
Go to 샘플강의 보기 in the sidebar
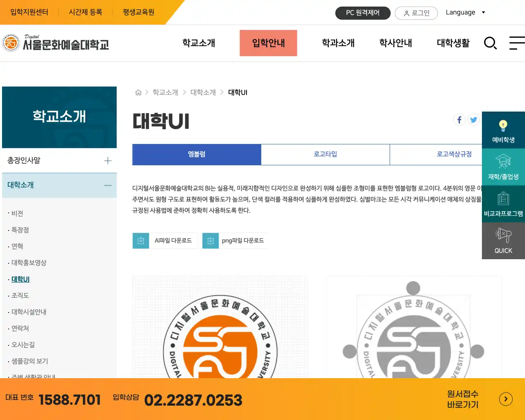pos(30,361)
